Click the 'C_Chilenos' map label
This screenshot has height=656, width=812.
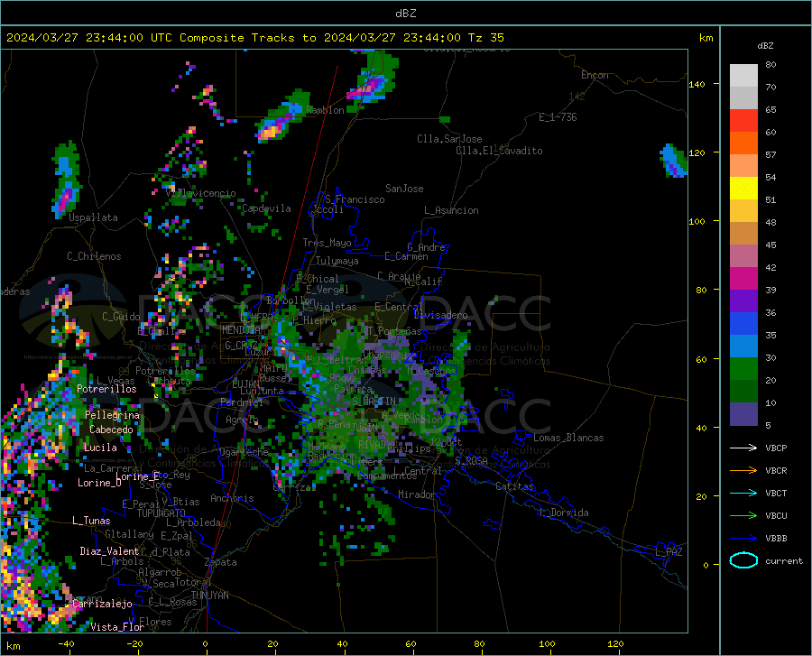coord(94,256)
